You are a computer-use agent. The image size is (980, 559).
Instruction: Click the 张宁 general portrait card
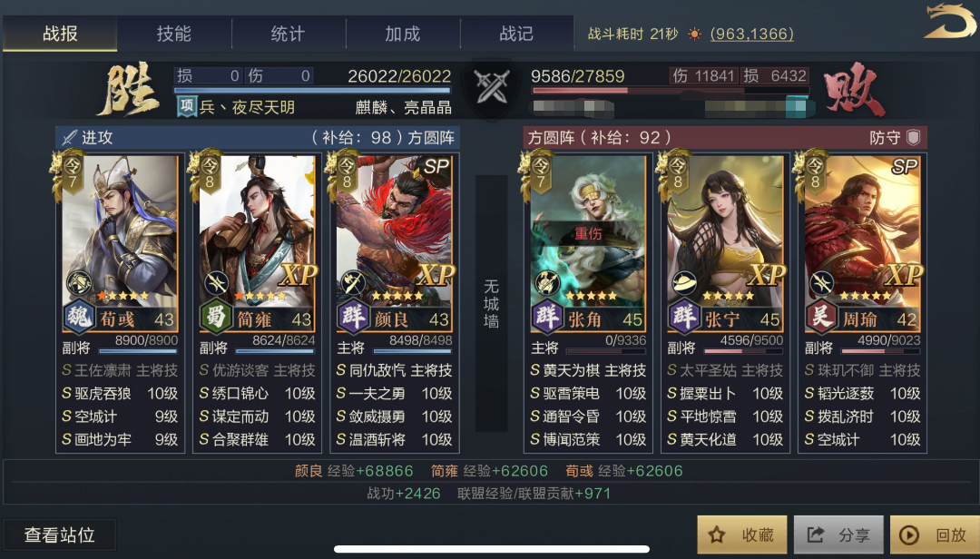725,243
